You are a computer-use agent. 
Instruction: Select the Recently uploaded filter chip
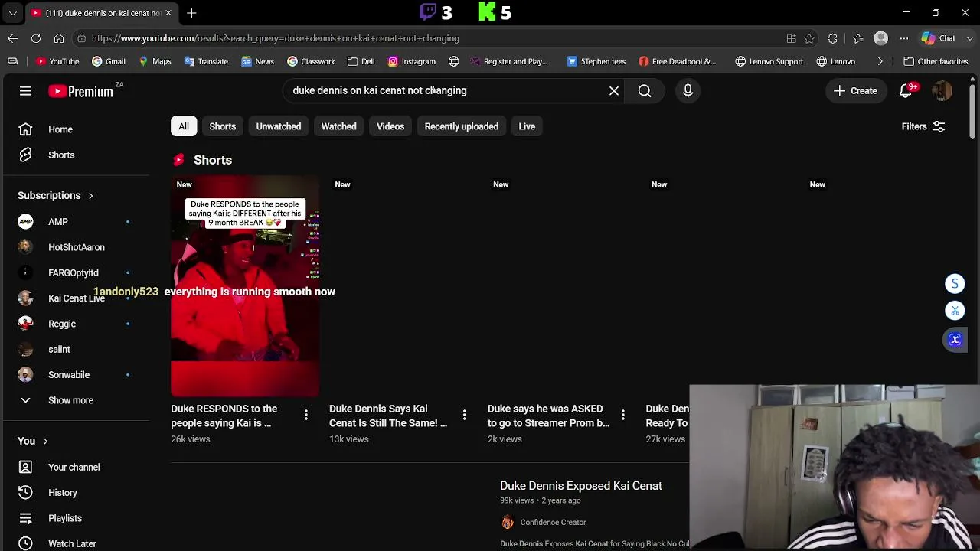[462, 126]
